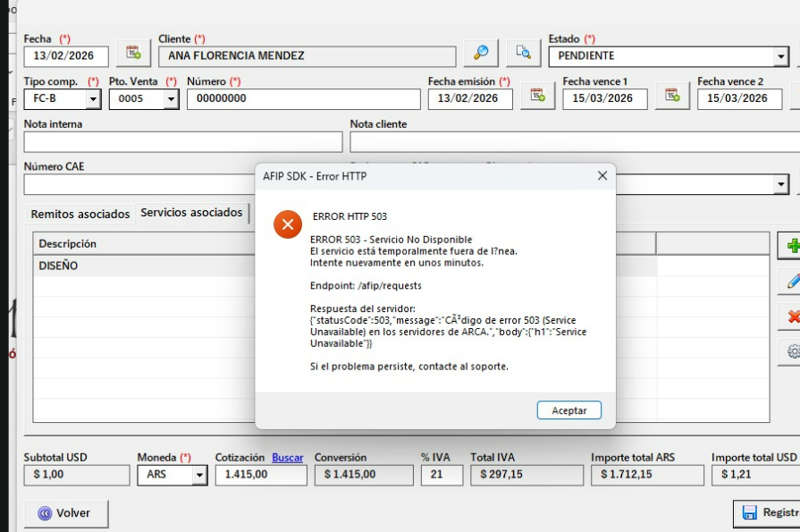Switch to the Remitos asociados tab
Image resolution: width=800 pixels, height=532 pixels.
pos(80,214)
